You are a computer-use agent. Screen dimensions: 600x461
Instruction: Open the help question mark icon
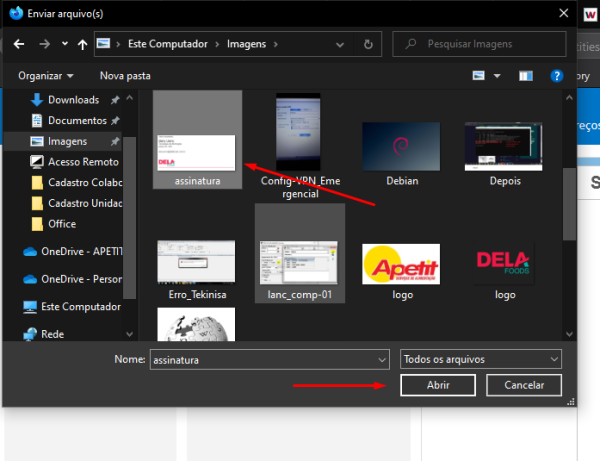click(x=557, y=76)
